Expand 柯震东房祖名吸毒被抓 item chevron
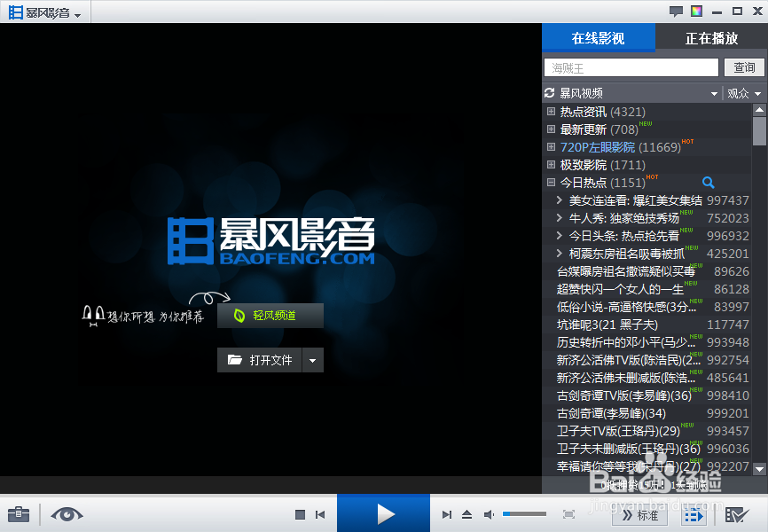Screen dimensions: 768x532 (560, 254)
